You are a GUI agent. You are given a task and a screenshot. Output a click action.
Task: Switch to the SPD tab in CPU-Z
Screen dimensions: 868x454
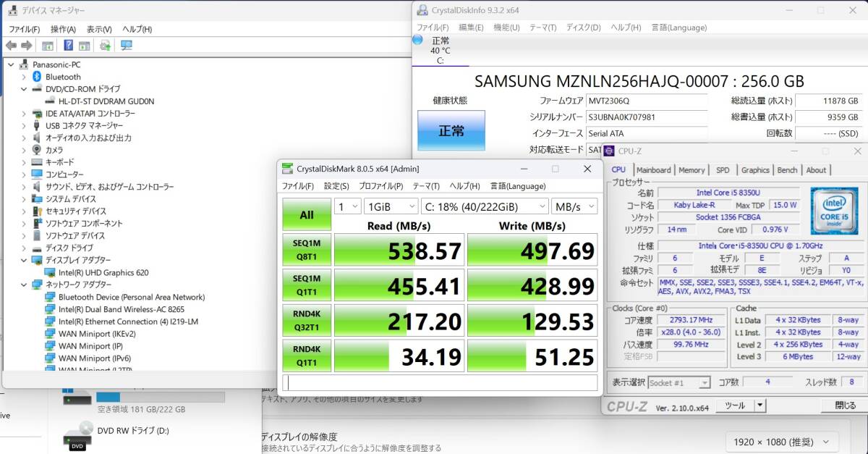point(723,170)
